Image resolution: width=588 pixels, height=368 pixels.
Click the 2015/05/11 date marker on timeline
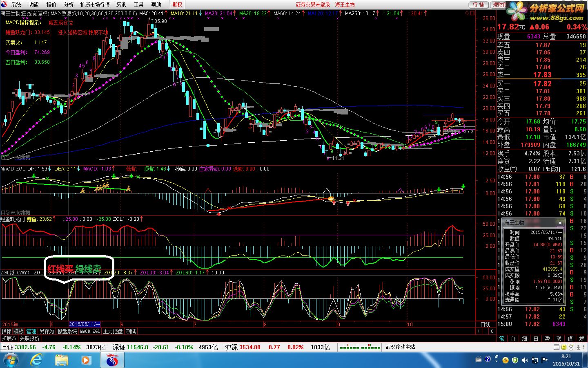(85, 324)
